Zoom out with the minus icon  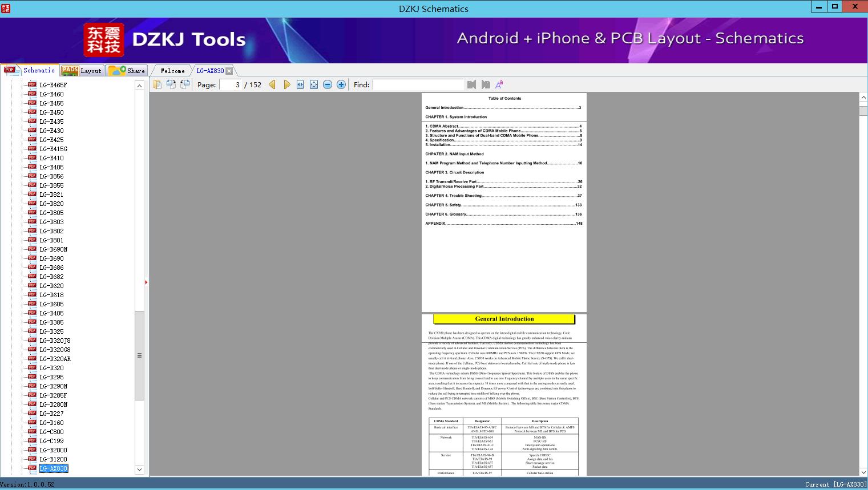(x=328, y=84)
